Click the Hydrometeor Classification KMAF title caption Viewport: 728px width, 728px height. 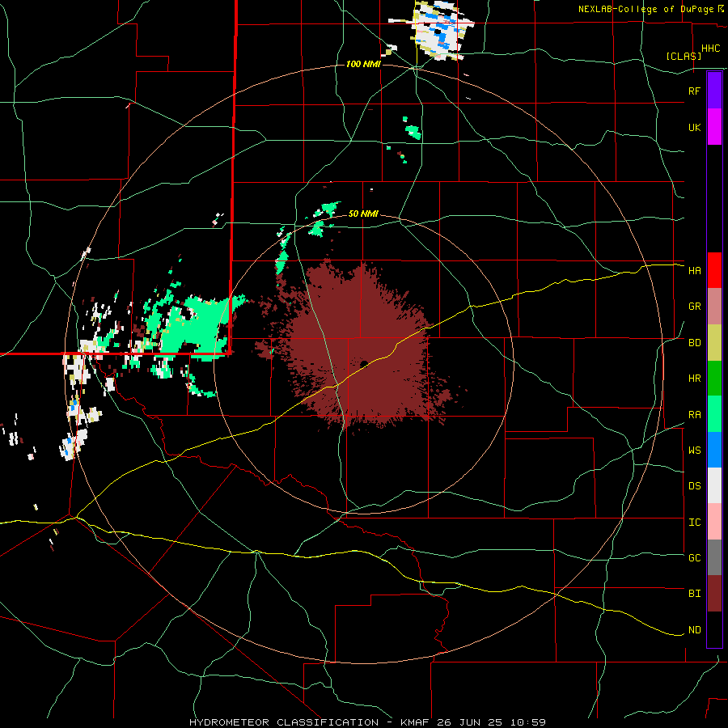click(367, 722)
